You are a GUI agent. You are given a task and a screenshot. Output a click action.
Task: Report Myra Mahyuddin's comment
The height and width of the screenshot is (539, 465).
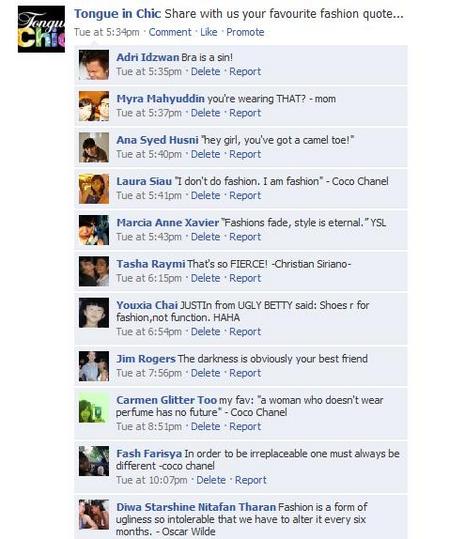tap(245, 113)
